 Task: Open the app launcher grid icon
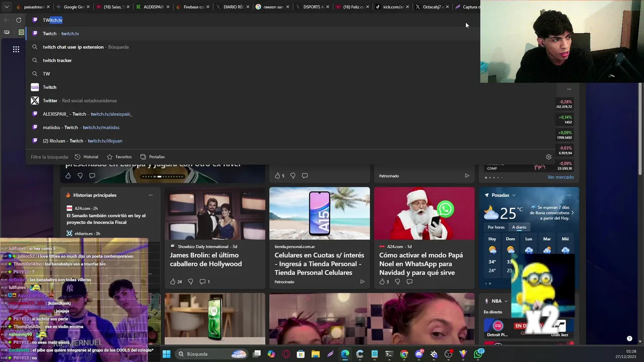tap(16, 49)
